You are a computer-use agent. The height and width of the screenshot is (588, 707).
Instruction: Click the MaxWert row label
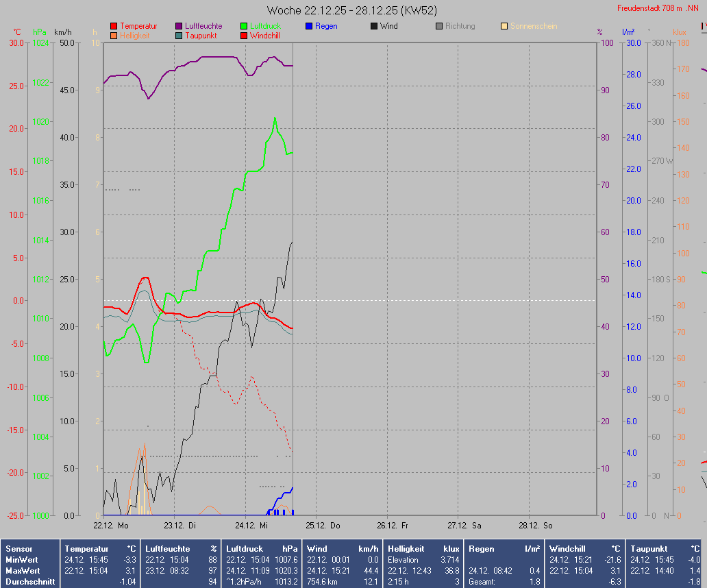point(22,571)
